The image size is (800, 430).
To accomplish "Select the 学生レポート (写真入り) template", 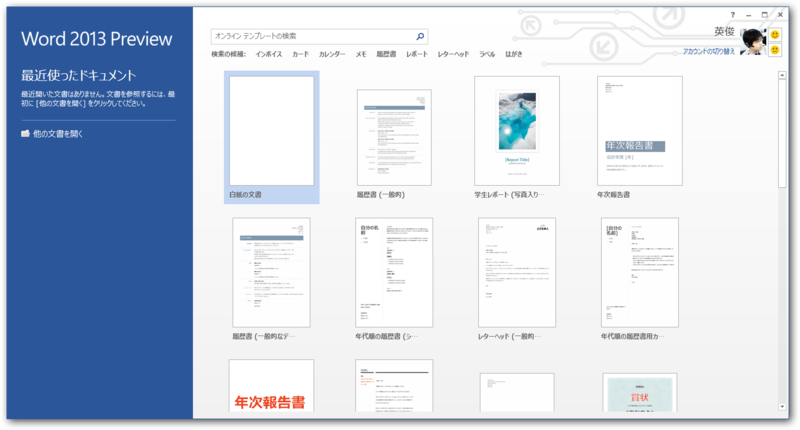I will 516,131.
